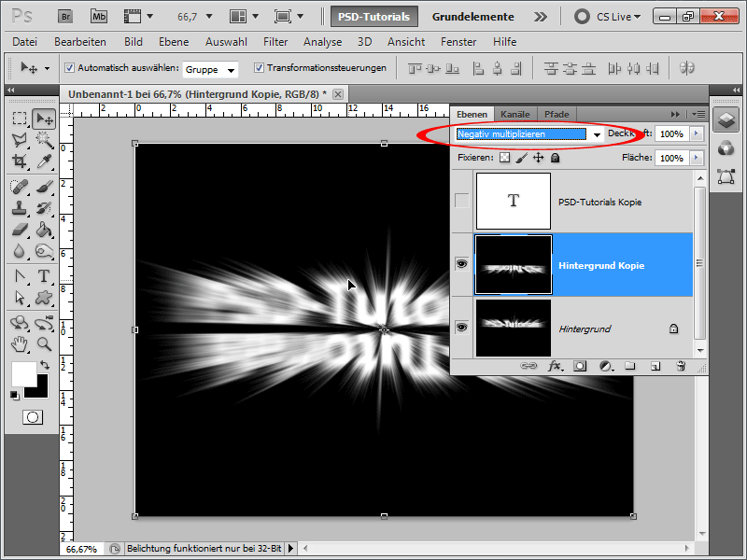Viewport: 747px width, 560px height.
Task: Pick the Eyedropper tool
Action: (43, 161)
